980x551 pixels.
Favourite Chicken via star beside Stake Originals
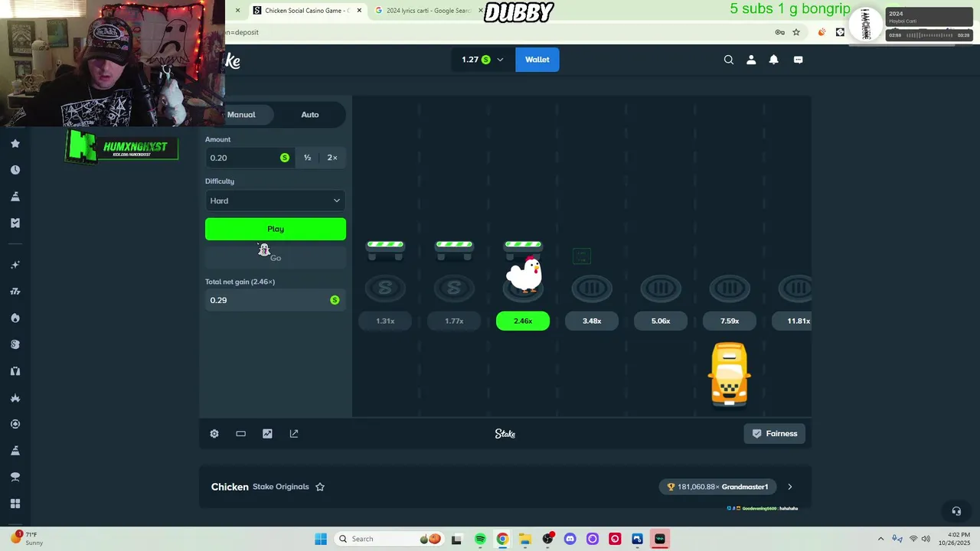(320, 487)
